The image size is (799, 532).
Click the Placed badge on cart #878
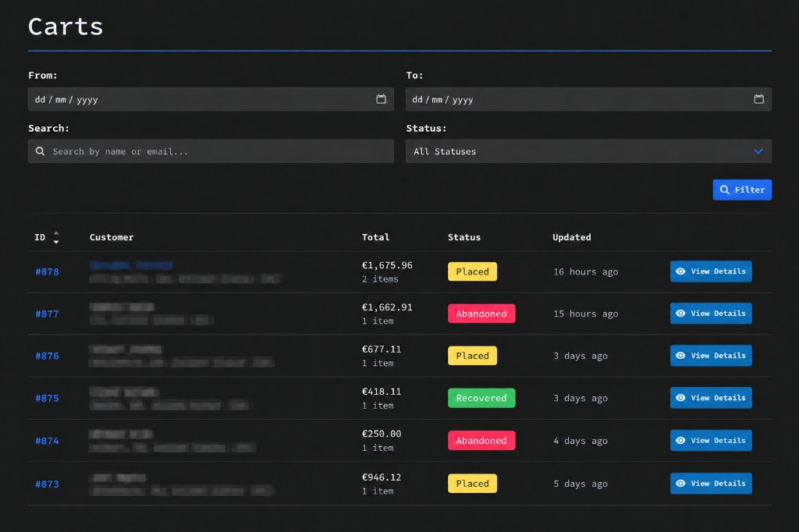click(472, 271)
